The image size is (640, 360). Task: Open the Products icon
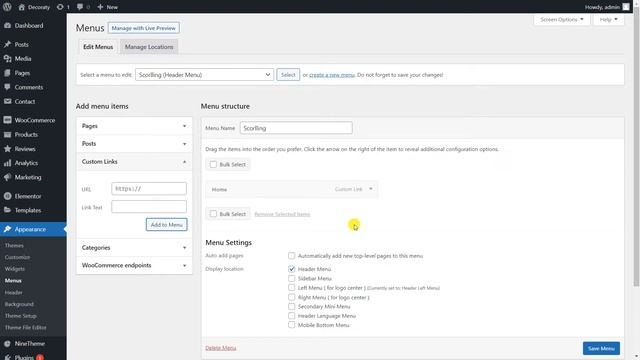(7, 134)
